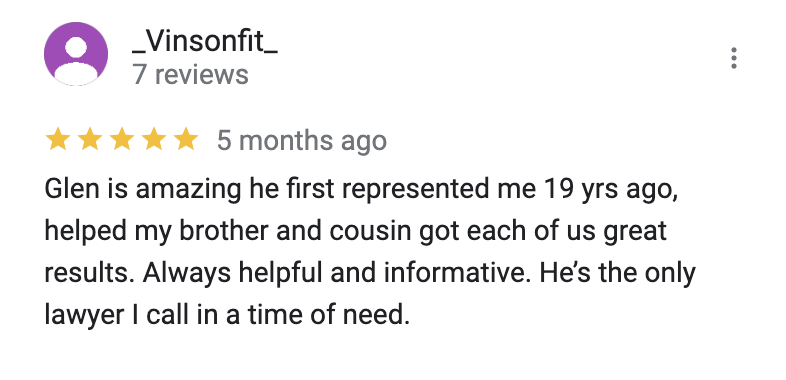This screenshot has height=380, width=786.
Task: Open the three-dot more options menu
Action: [x=733, y=58]
